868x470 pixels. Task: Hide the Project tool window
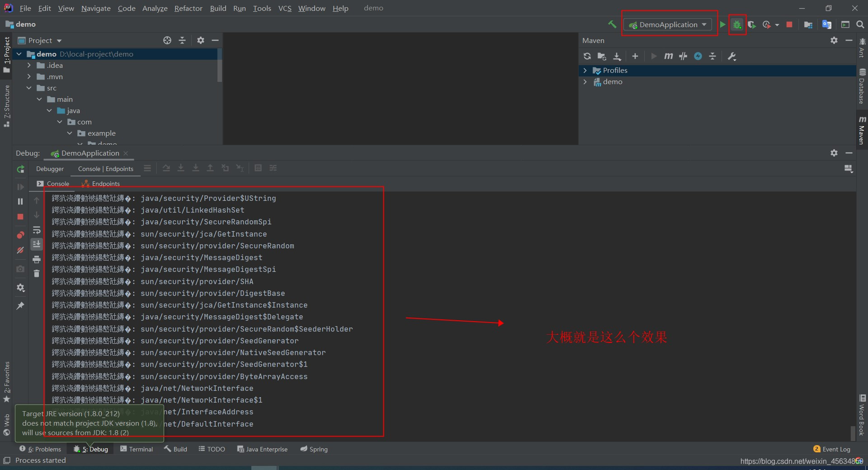coord(215,40)
